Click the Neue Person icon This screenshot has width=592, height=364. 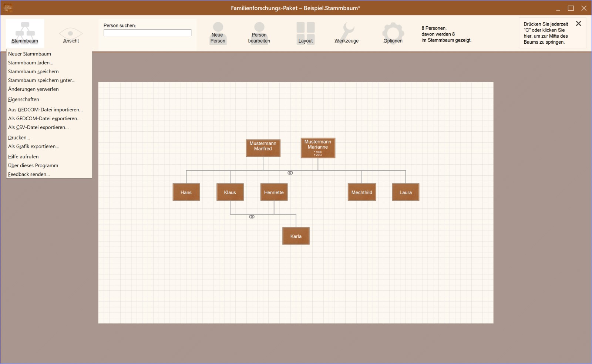pyautogui.click(x=218, y=28)
